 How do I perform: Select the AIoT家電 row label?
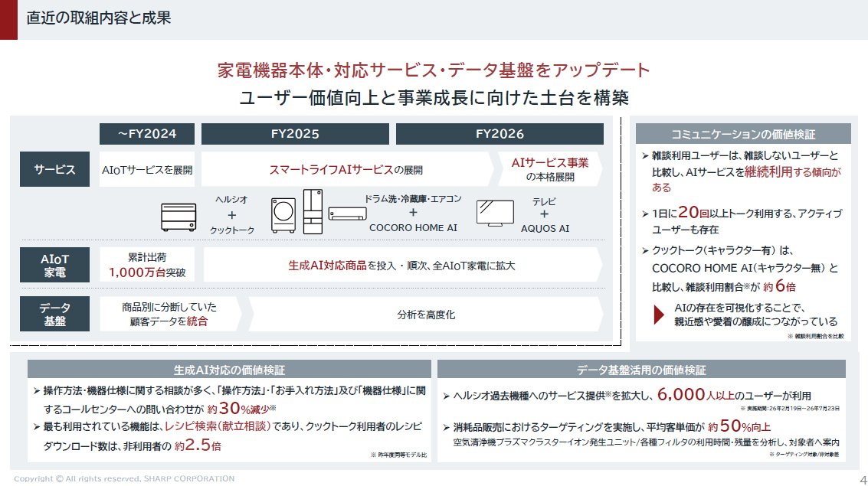click(54, 265)
